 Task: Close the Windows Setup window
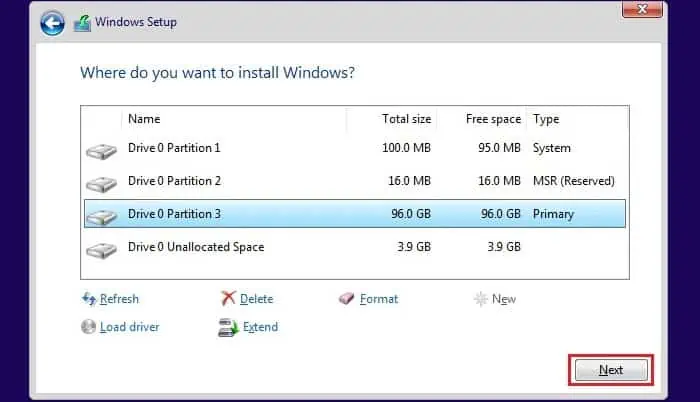click(642, 9)
